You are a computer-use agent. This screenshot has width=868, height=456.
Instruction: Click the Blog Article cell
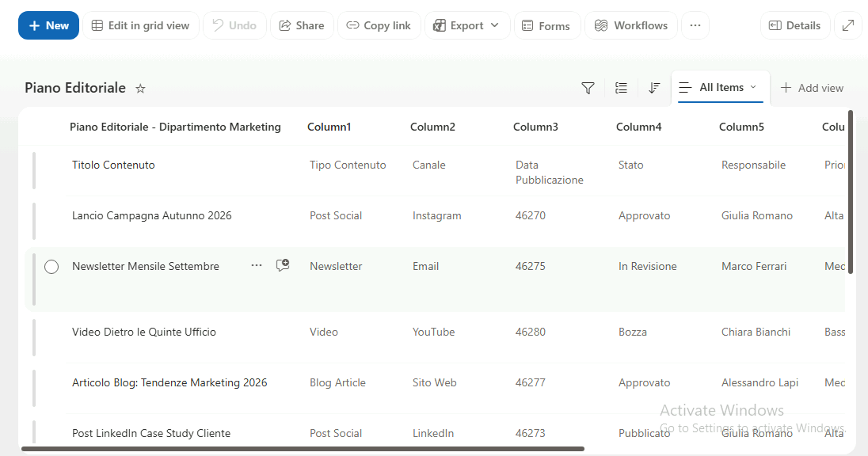[337, 383]
